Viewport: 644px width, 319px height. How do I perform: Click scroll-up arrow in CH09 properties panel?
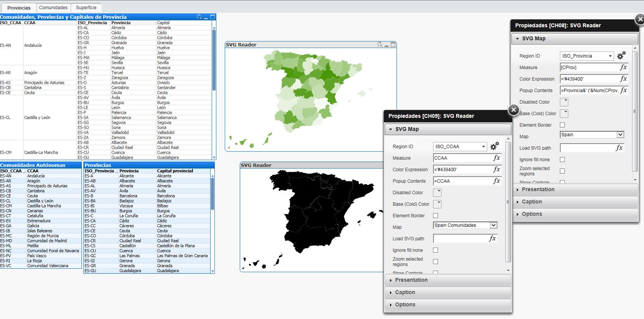508,139
